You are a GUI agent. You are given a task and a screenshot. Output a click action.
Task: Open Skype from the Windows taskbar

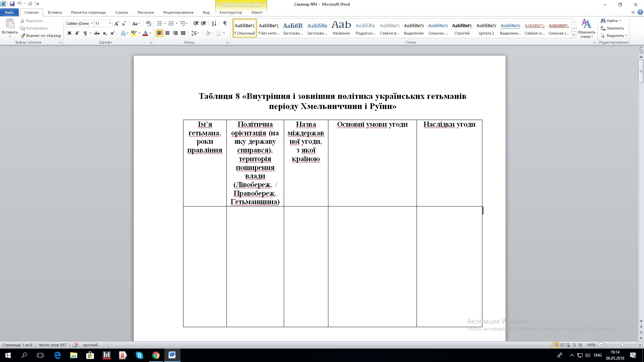coord(140,355)
